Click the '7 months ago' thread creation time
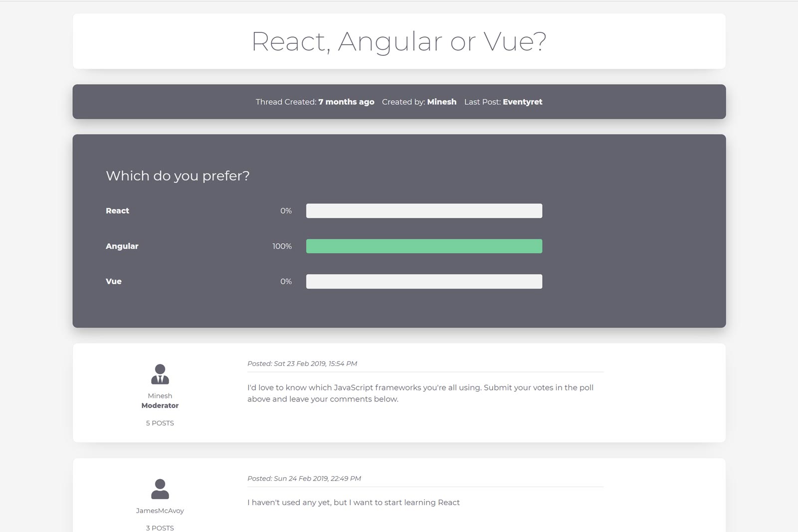Image resolution: width=798 pixels, height=532 pixels. tap(346, 102)
